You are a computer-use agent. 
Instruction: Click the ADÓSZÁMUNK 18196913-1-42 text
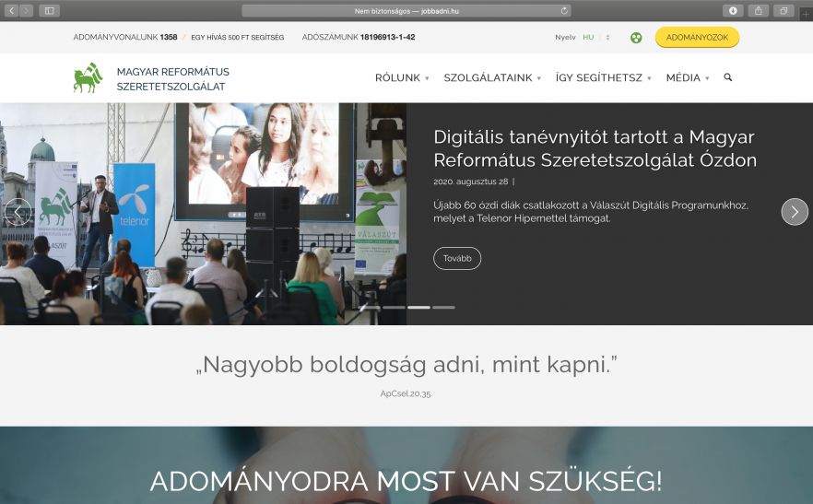click(359, 38)
